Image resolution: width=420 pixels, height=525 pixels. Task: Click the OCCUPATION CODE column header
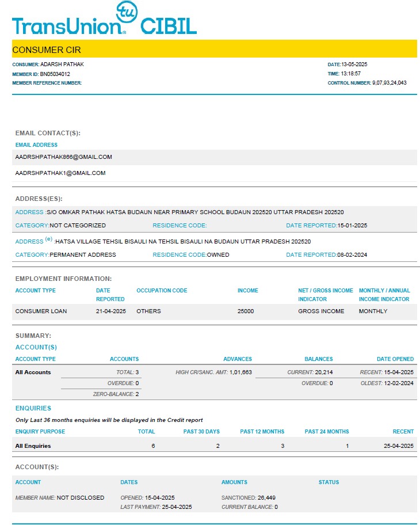click(x=162, y=291)
